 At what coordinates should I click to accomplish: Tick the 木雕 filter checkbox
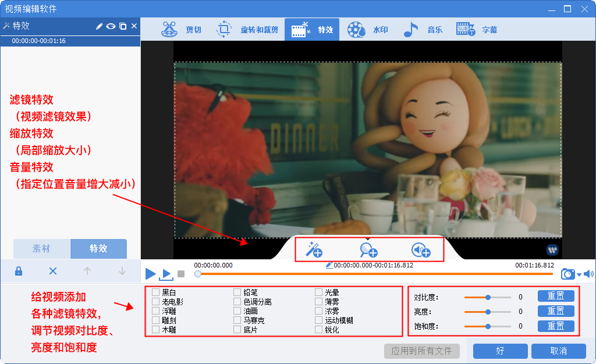155,330
